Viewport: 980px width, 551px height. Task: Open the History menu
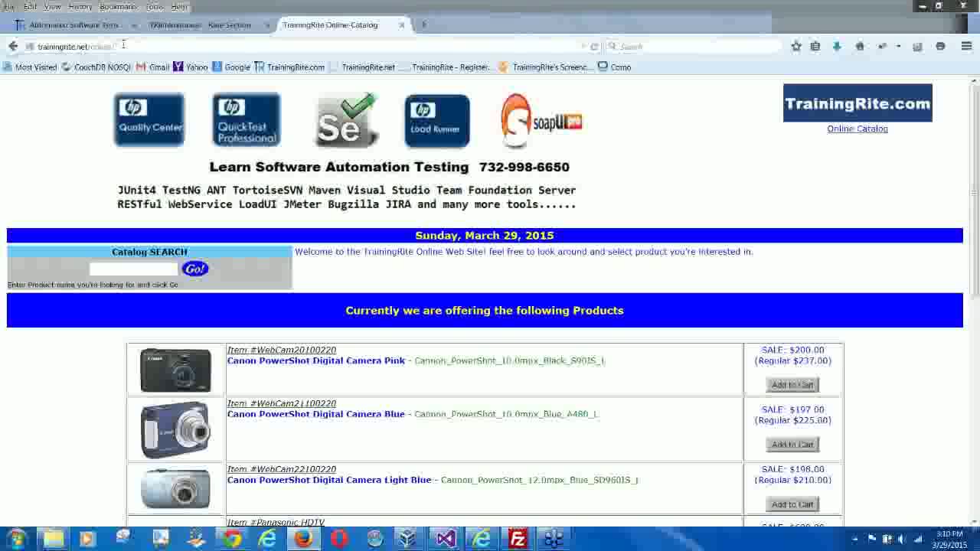(80, 6)
